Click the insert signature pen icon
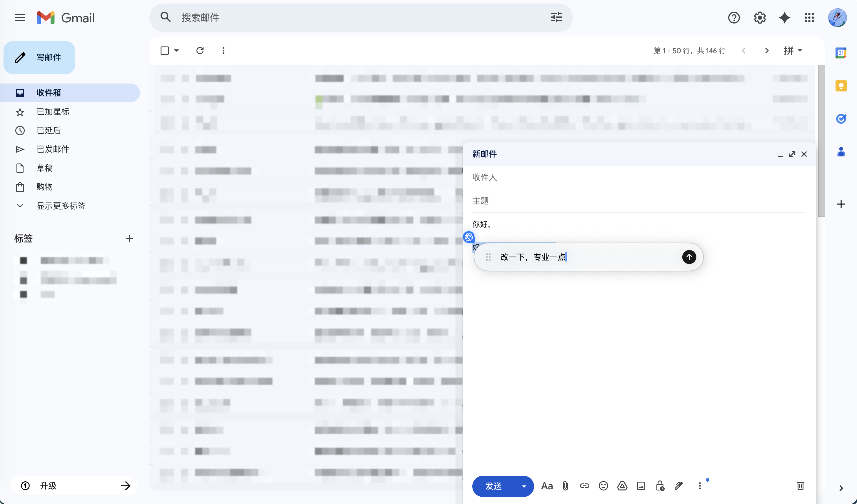Image resolution: width=857 pixels, height=504 pixels. point(678,486)
